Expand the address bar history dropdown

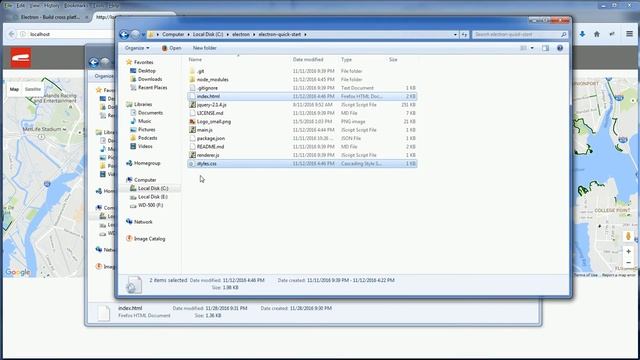click(455, 35)
